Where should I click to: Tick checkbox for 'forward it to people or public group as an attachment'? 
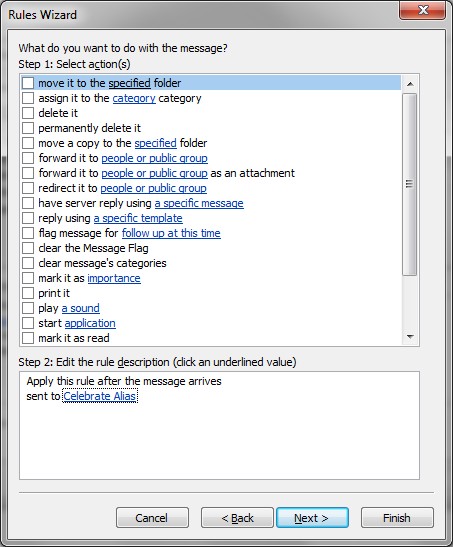(x=28, y=173)
